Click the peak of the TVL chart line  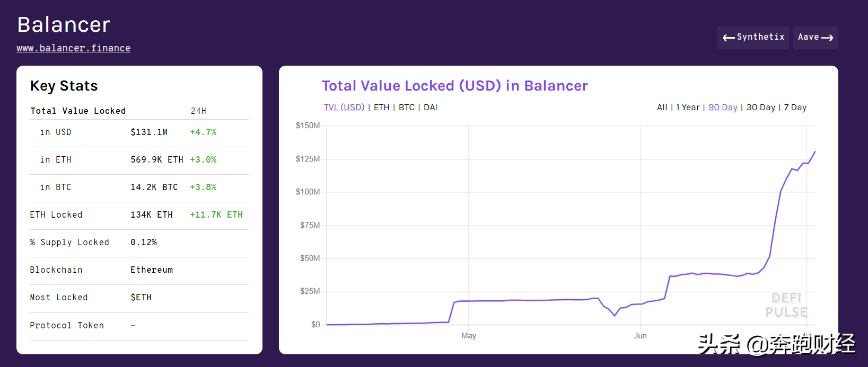click(x=814, y=152)
